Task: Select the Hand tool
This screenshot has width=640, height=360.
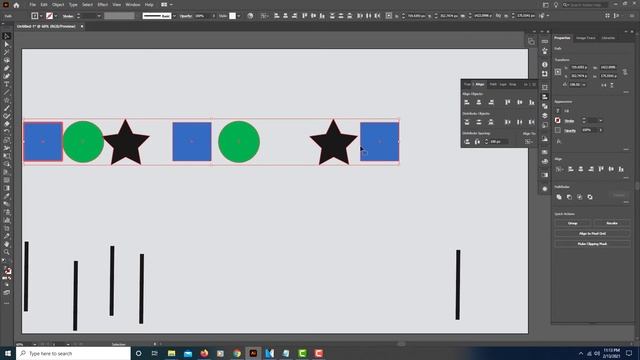Action: 7,244
